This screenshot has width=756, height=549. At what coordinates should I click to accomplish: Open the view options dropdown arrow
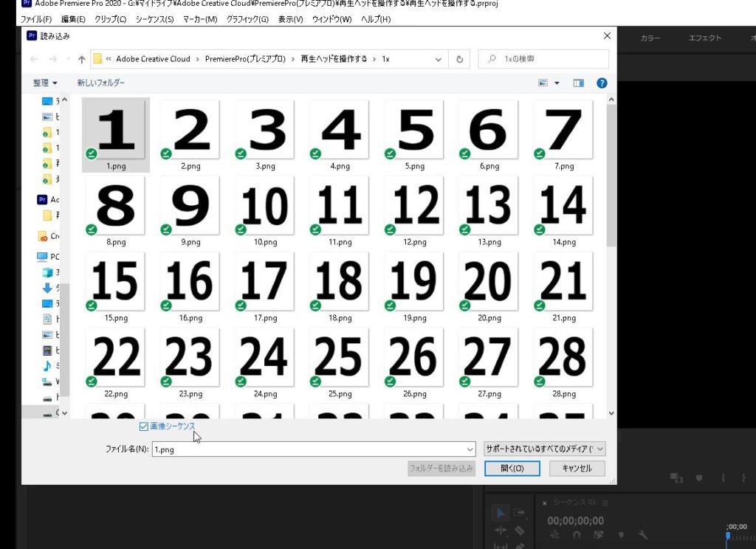[x=557, y=83]
